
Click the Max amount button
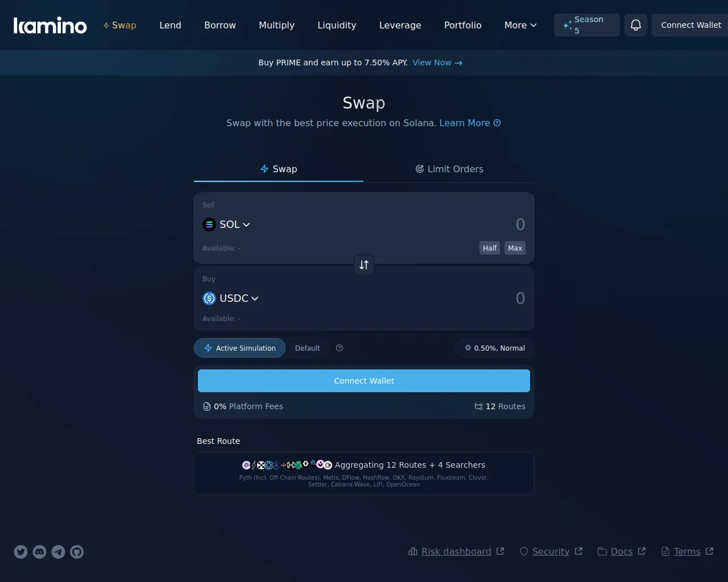pyautogui.click(x=515, y=248)
